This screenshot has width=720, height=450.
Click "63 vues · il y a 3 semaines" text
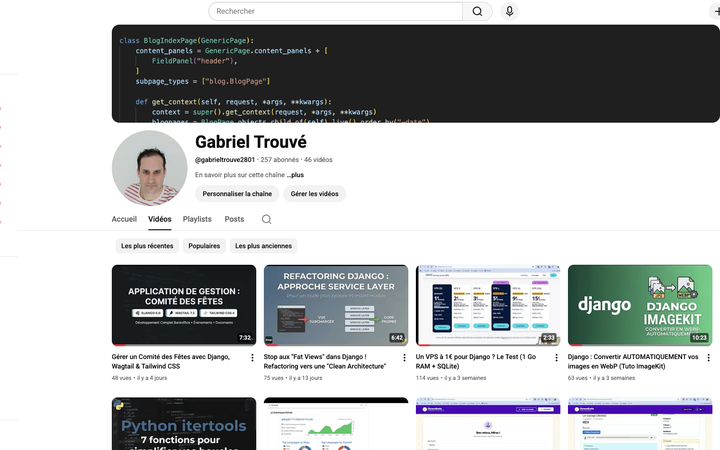(601, 378)
